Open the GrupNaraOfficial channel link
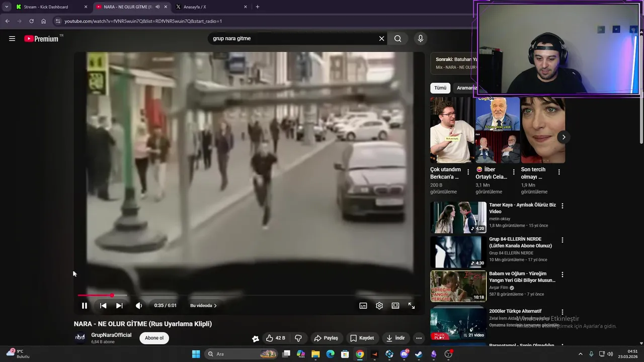The image size is (644, 362). click(111, 335)
